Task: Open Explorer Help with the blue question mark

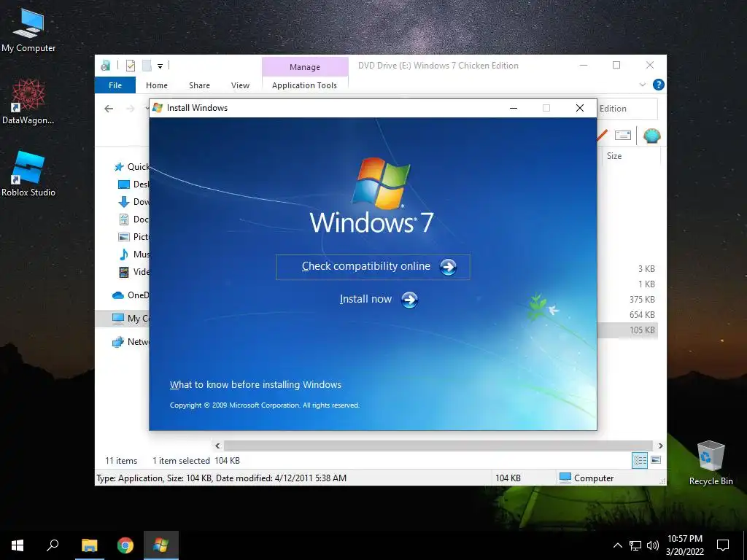Action: [x=659, y=85]
